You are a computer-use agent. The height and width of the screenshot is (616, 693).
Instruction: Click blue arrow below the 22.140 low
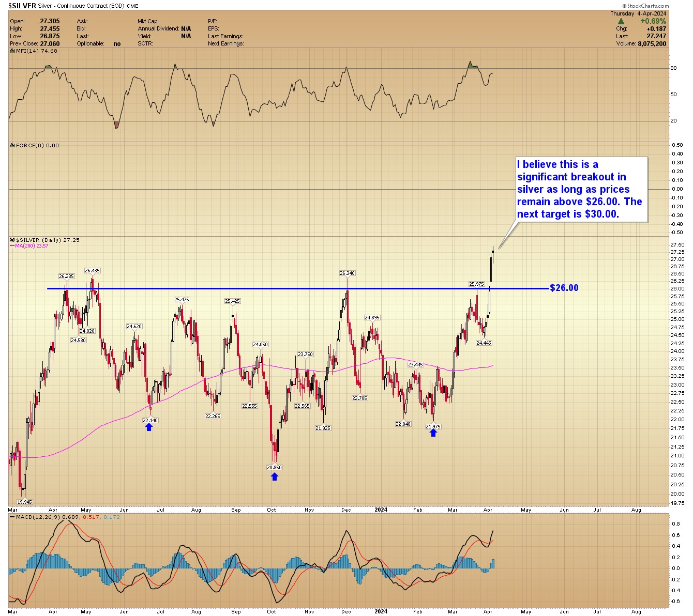[149, 427]
